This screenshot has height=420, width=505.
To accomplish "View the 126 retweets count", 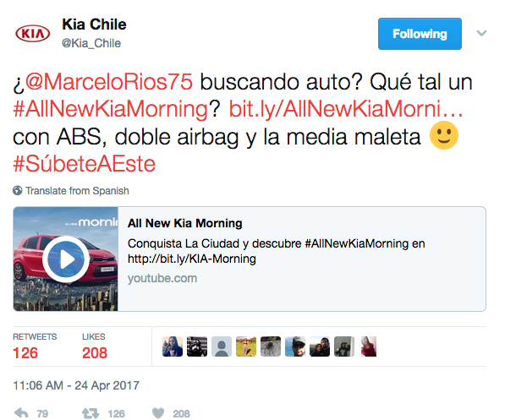I will coord(25,353).
